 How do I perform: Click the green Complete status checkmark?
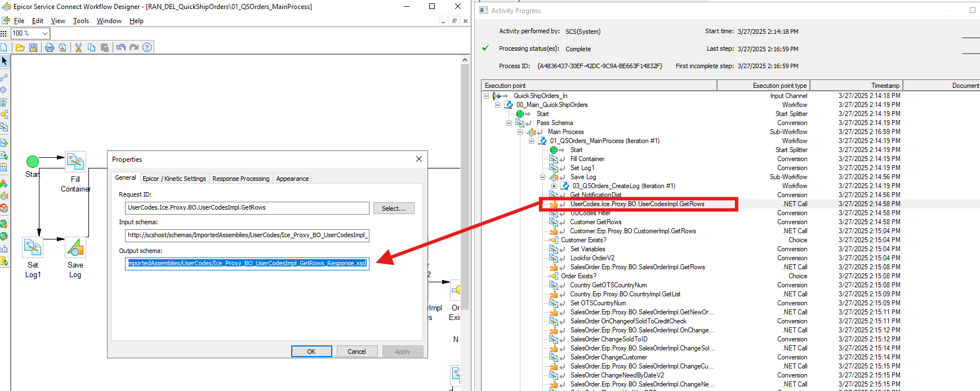pyautogui.click(x=485, y=48)
